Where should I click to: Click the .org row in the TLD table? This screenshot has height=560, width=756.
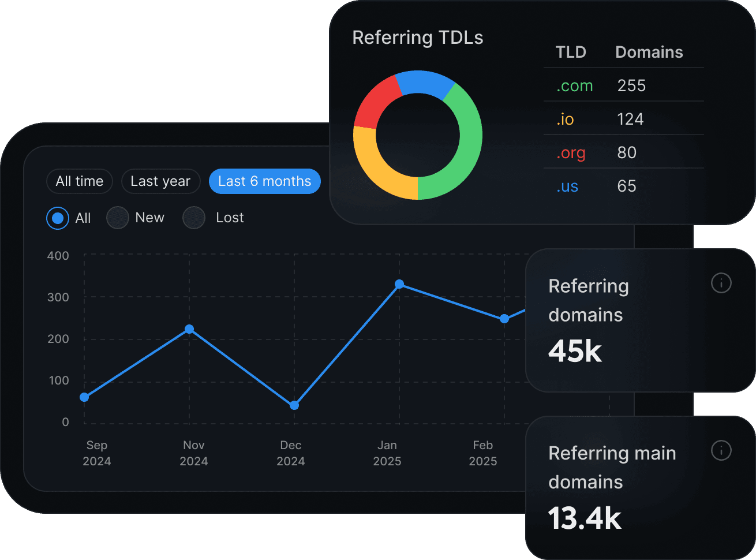click(571, 152)
